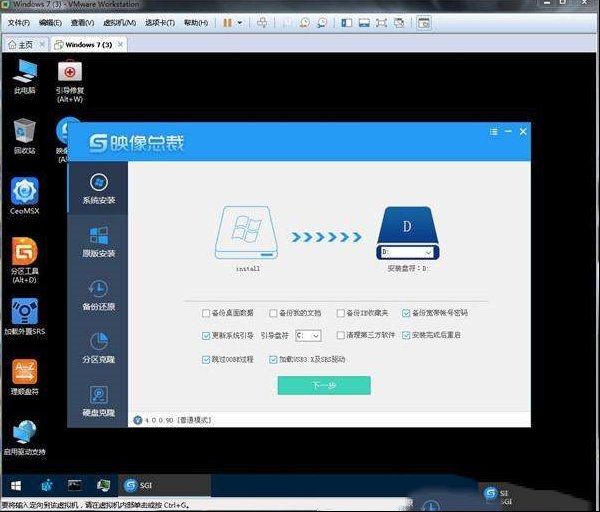600x512 pixels.
Task: Click take snapshot toolbar icon
Action: pyautogui.click(x=287, y=23)
